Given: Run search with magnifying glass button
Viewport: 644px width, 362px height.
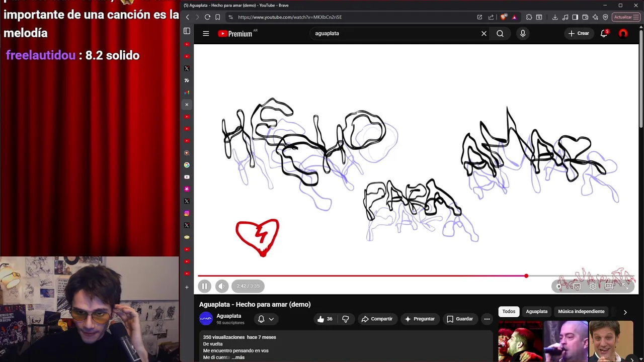Looking at the screenshot, I should (x=500, y=33).
